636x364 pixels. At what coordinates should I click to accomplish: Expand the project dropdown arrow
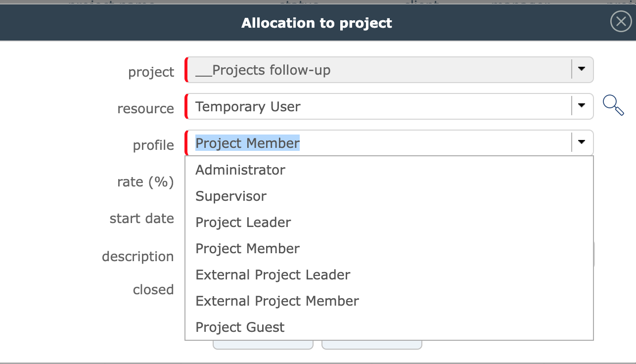(x=582, y=69)
